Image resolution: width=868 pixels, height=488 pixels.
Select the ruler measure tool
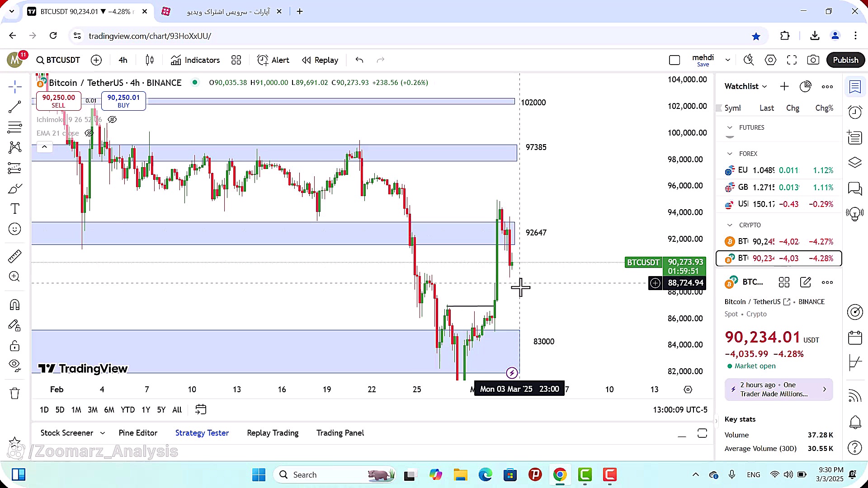coord(14,256)
